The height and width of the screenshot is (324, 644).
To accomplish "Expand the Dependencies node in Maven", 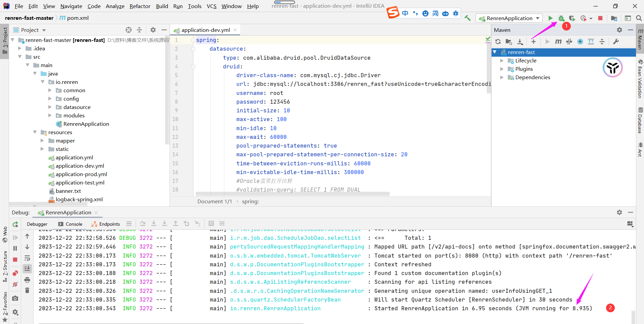I will pos(502,77).
